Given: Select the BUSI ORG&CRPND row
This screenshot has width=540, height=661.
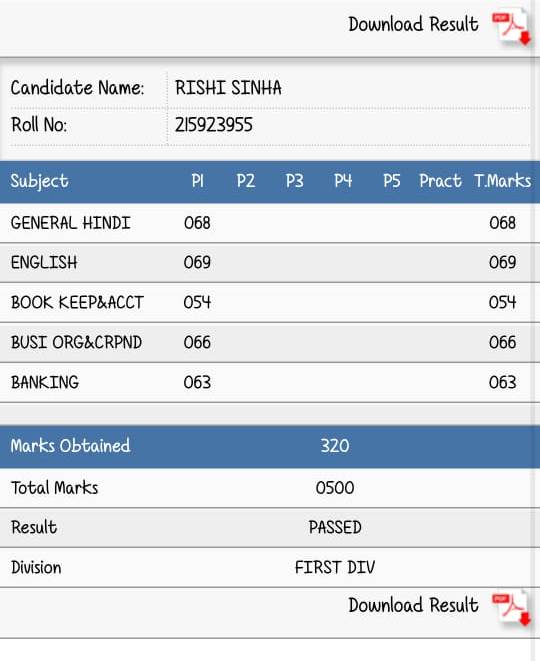Looking at the screenshot, I should 270,342.
